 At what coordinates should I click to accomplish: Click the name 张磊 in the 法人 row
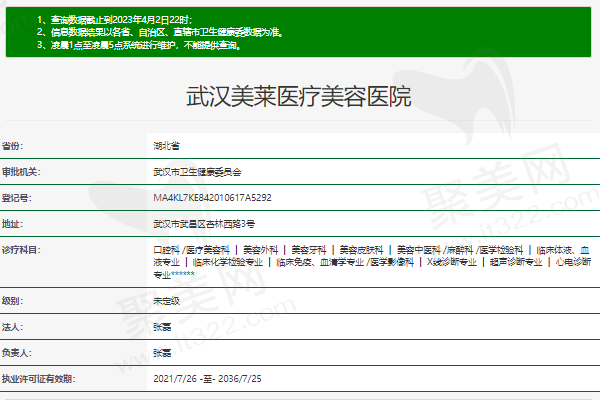(161, 327)
